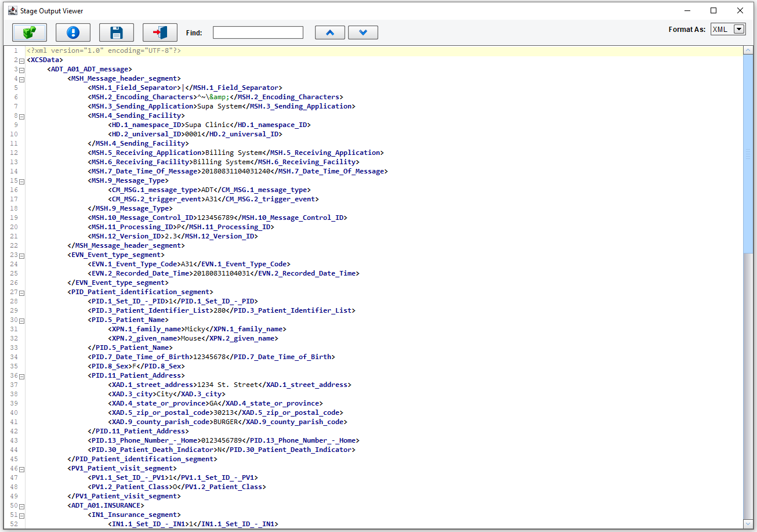Screen dimensions: 757x532
Task: Click the IN1.1_Set_ID_-_IN1 line
Action: 193,524
